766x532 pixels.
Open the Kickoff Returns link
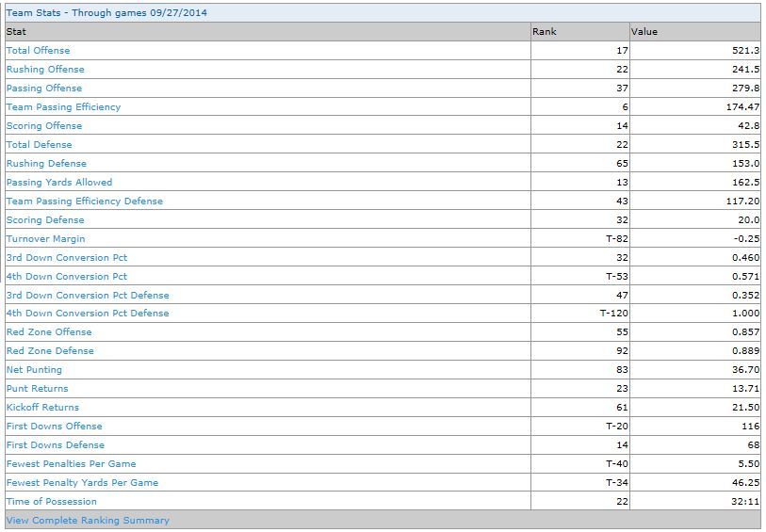(42, 407)
